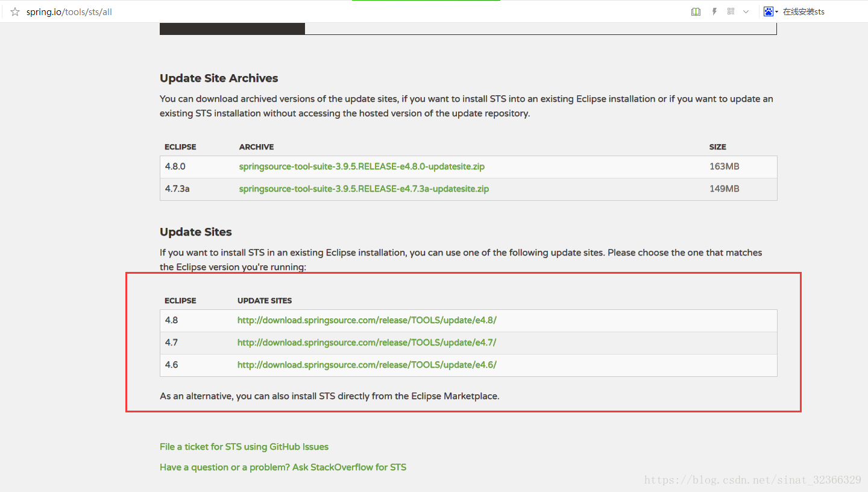Open search engine selector arrow
The height and width of the screenshot is (492, 868).
pyautogui.click(x=777, y=12)
